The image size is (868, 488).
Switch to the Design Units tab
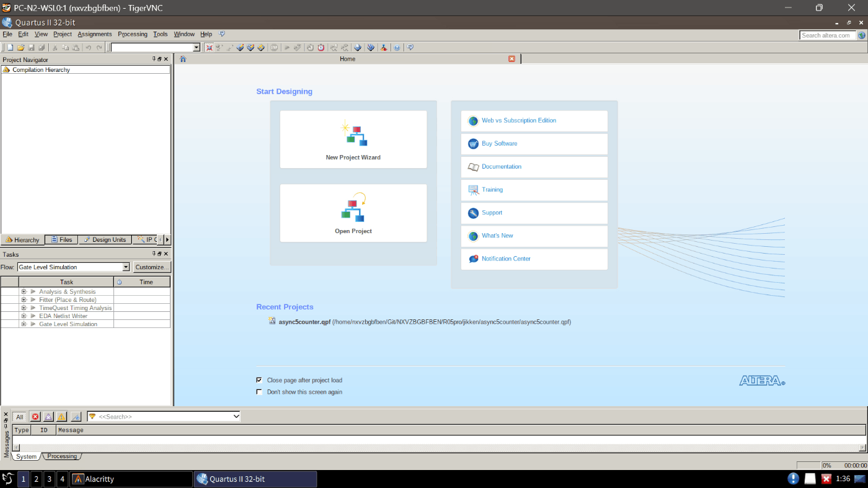click(105, 239)
